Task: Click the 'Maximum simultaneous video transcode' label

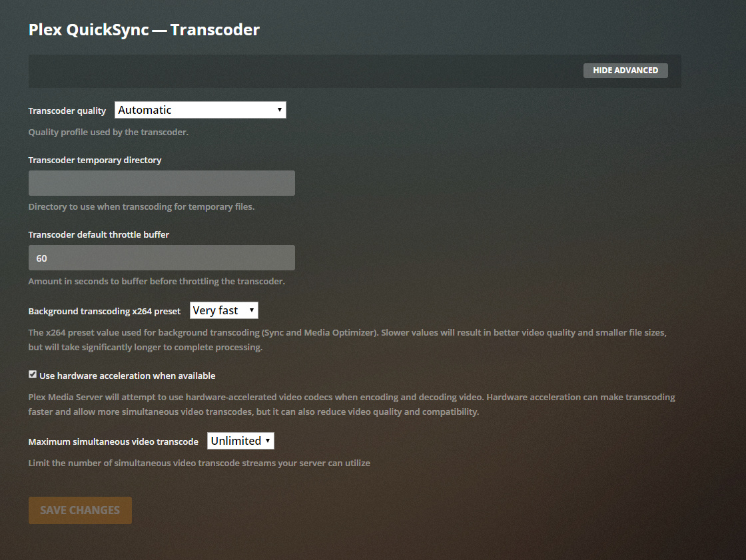Action: coord(113,441)
